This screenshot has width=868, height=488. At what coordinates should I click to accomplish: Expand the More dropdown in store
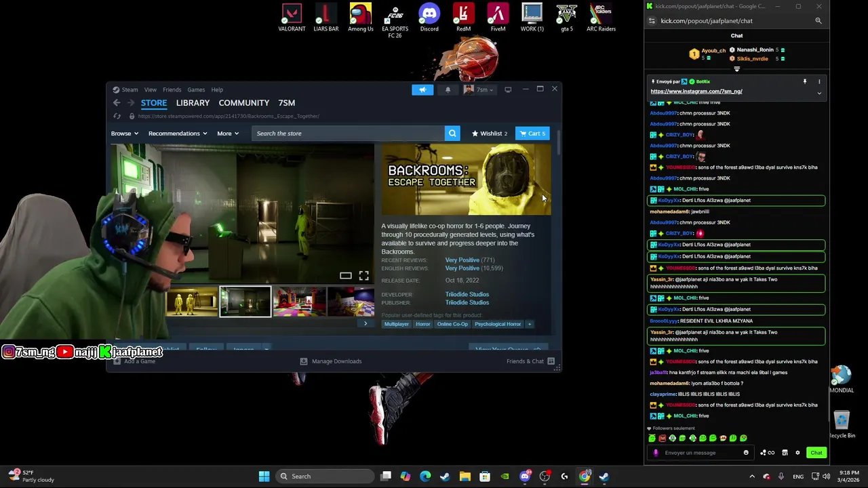(x=228, y=134)
